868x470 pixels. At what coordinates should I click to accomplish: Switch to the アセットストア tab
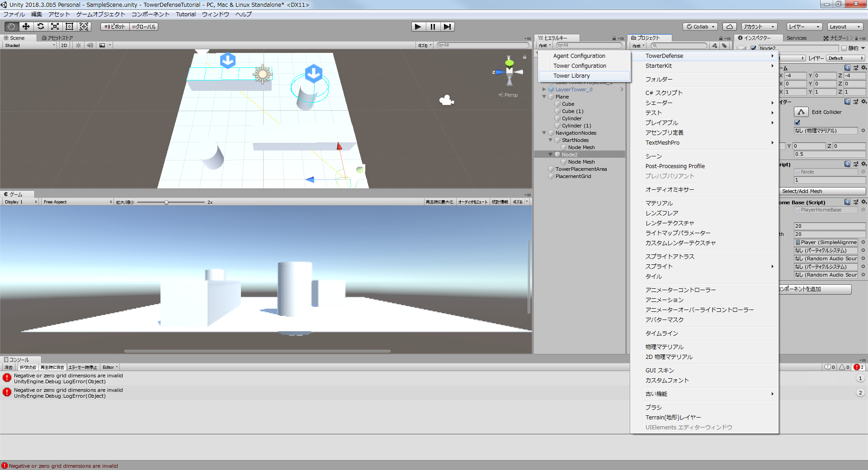[x=57, y=38]
